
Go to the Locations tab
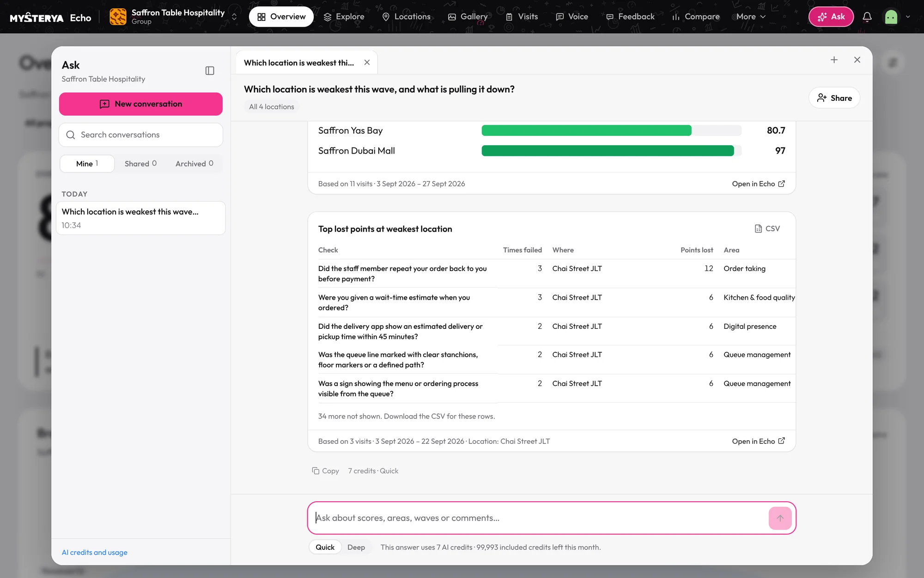click(x=406, y=17)
